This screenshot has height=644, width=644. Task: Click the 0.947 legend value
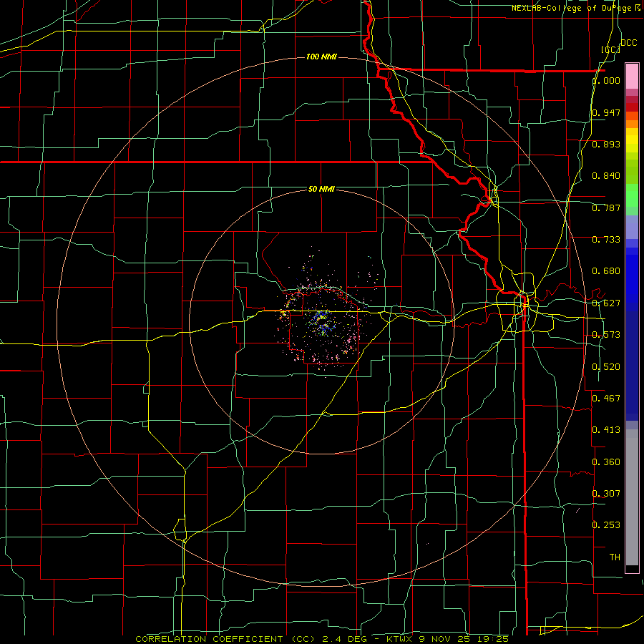[606, 112]
